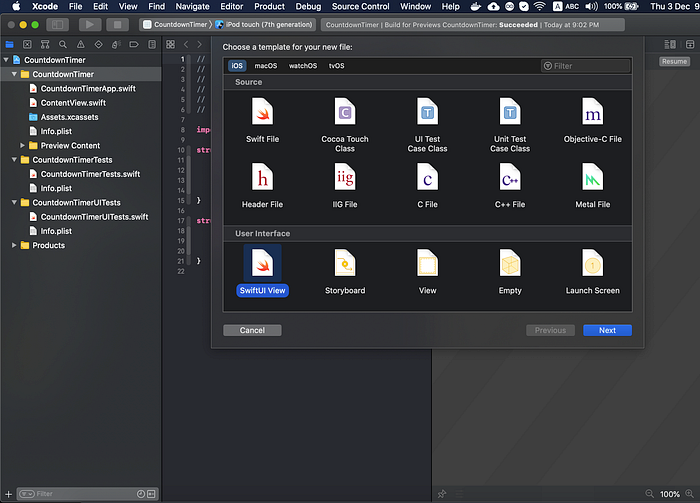Screen dimensions: 700x503
Task: Toggle the navigator sidebar visibility button
Action: click(x=55, y=24)
